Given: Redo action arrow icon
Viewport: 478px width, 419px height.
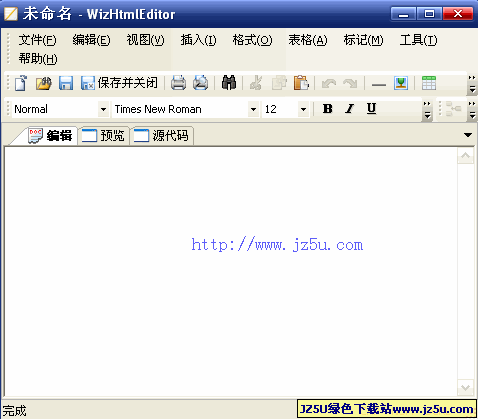Looking at the screenshot, I should pyautogui.click(x=350, y=83).
